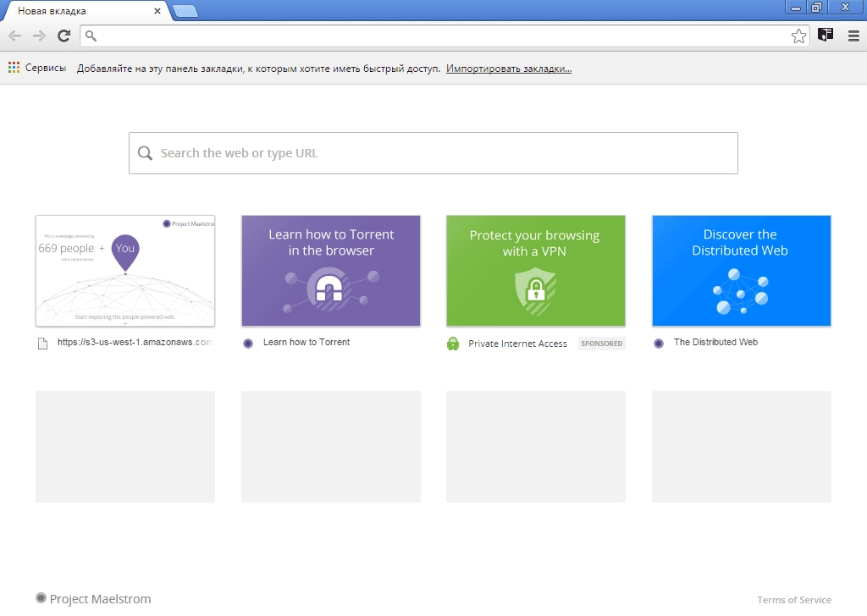Open the Learn how to Torrent tile
The image size is (867, 616).
click(331, 271)
